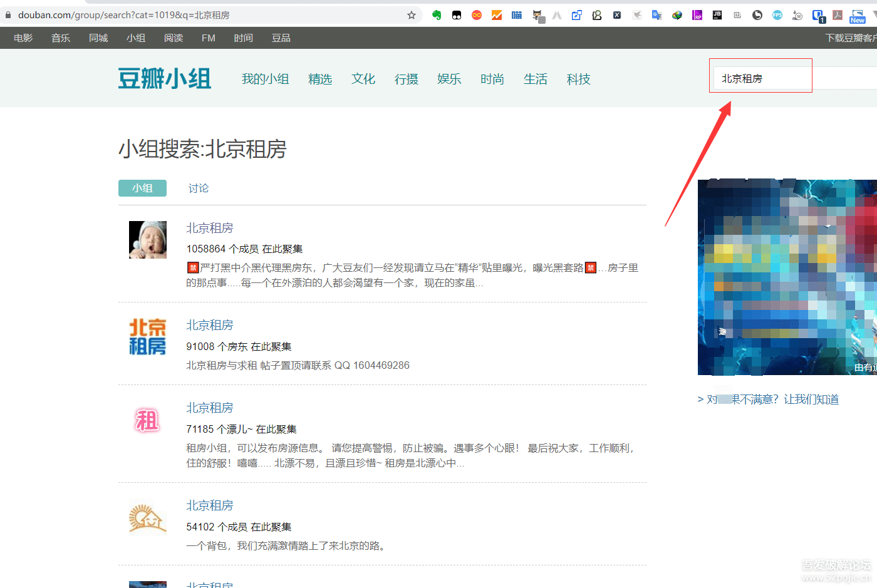Viewport: 877px width, 588px height.
Task: Open the baby photo group avatar
Action: (x=148, y=240)
